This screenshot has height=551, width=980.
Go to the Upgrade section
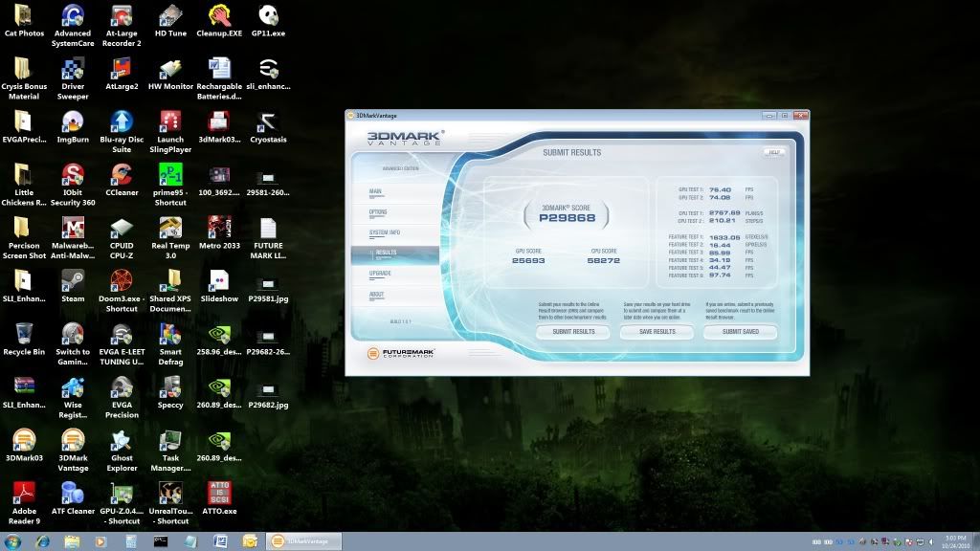(x=380, y=274)
